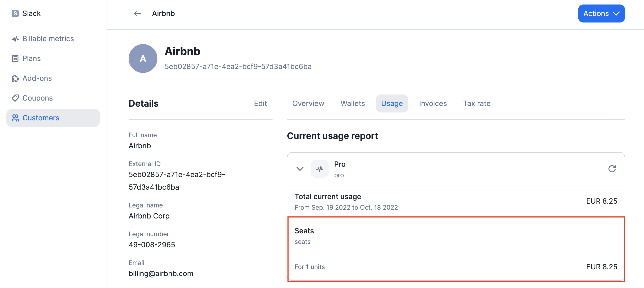Click the Seats usage row
The image size is (644, 288).
point(456,249)
